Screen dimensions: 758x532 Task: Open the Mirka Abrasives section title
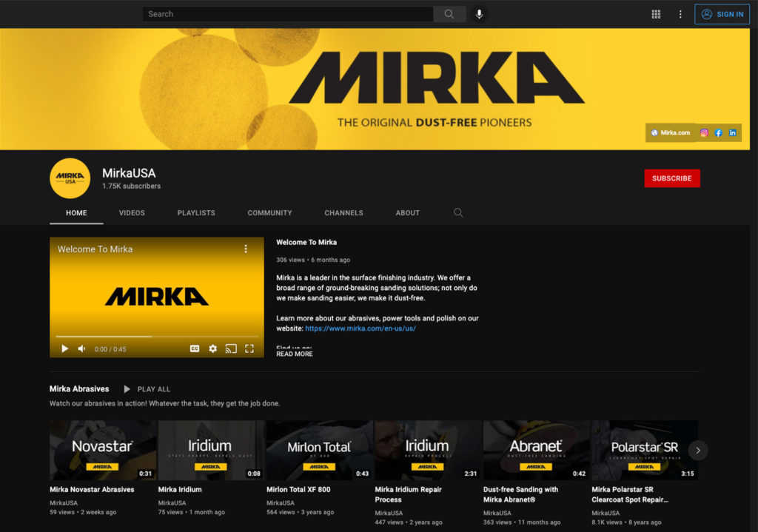[79, 389]
